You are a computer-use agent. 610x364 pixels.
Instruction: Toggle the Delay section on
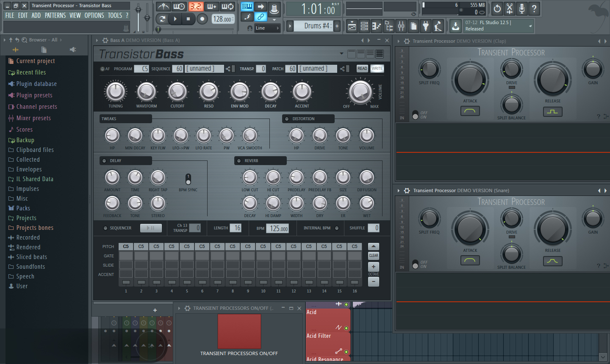[x=104, y=161]
